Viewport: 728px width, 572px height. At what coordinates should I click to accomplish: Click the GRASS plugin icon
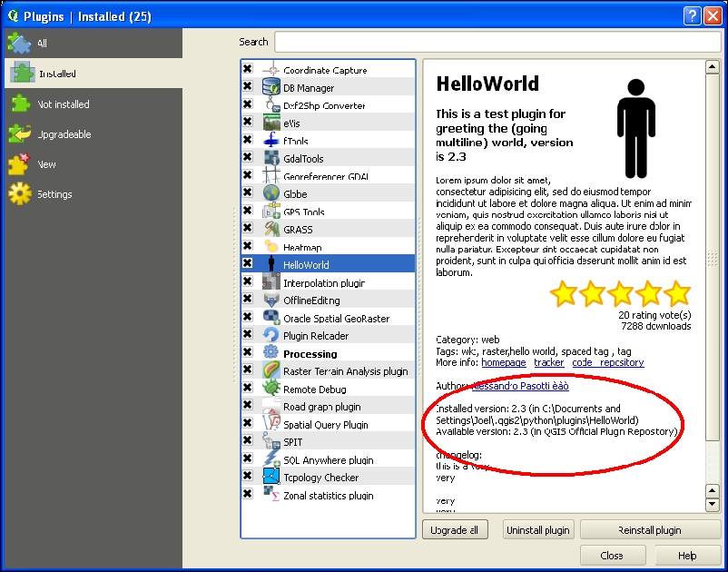(x=271, y=229)
